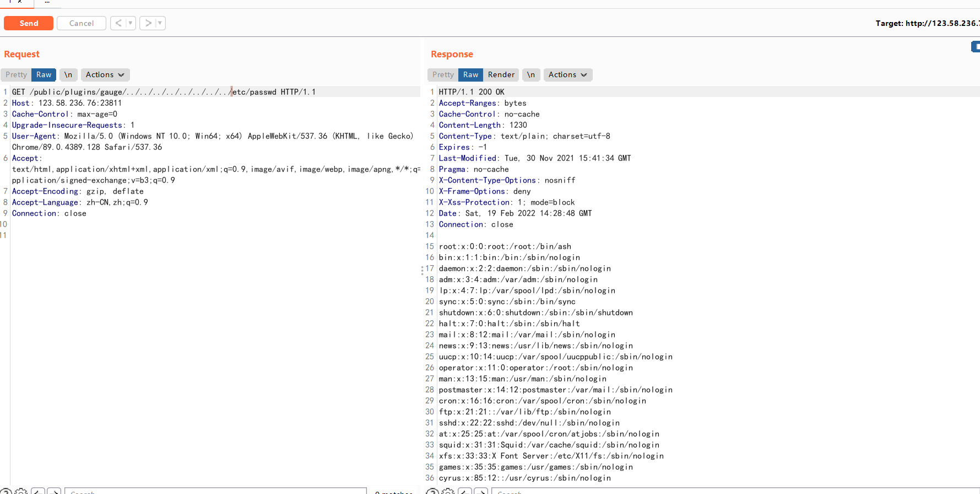Toggle non-printable characters in Request pane
Image resolution: width=980 pixels, height=494 pixels.
tap(68, 74)
